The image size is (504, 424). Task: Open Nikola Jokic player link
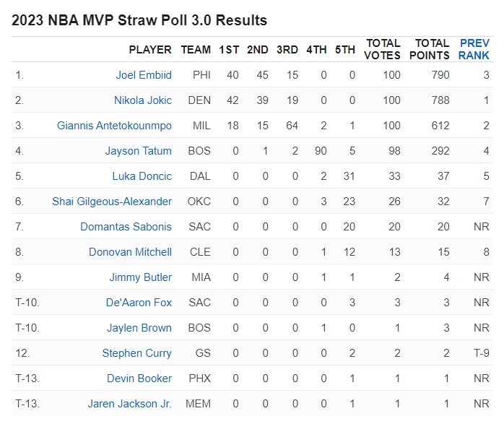[143, 100]
